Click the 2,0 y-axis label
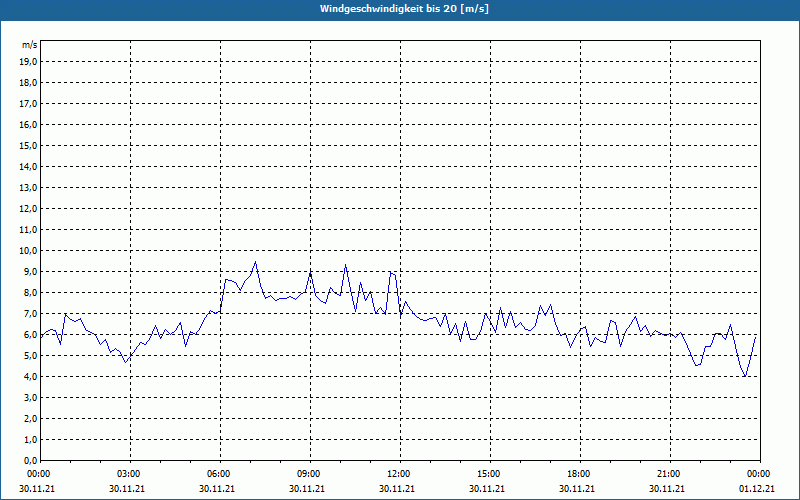The width and height of the screenshot is (800, 500). (30, 418)
